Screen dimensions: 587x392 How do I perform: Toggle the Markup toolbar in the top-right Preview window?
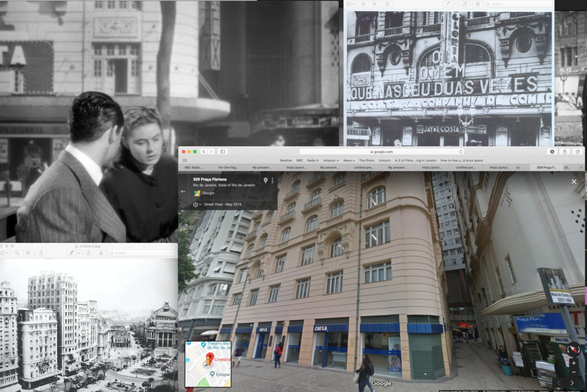[478, 4]
